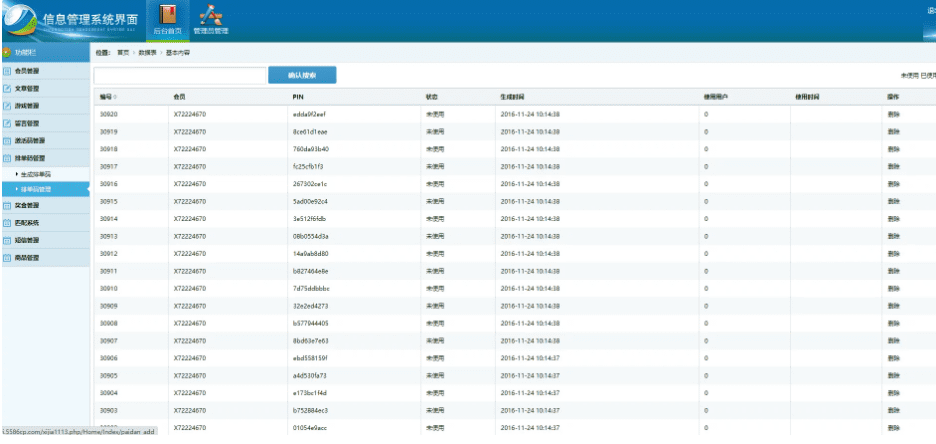Click 数据表 in the breadcrumb
Screen dimensions: 936x444
click(147, 53)
